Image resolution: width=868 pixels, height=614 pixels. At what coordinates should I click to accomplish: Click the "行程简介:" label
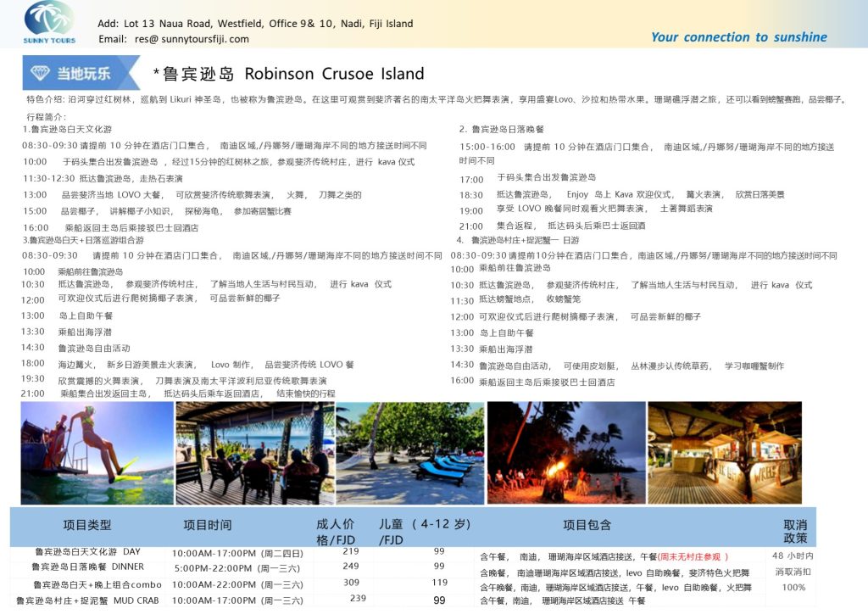point(47,117)
